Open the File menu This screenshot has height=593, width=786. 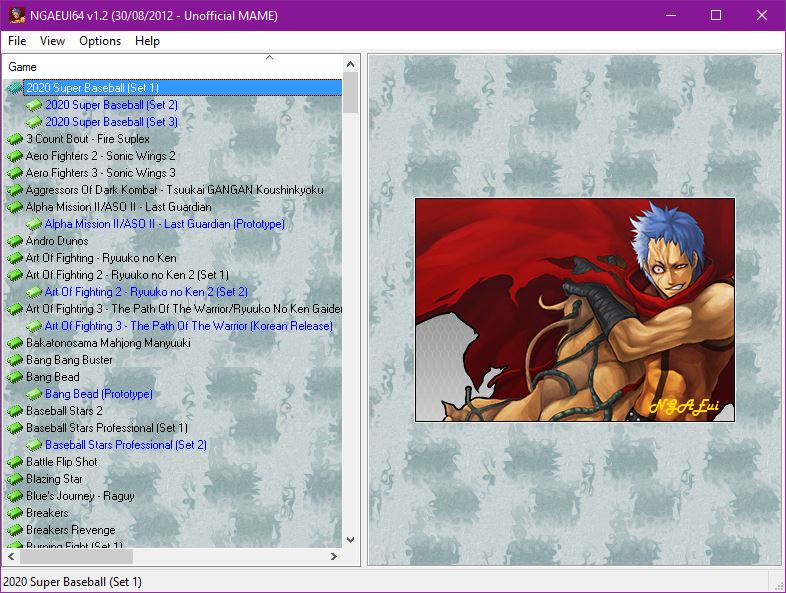[x=17, y=41]
